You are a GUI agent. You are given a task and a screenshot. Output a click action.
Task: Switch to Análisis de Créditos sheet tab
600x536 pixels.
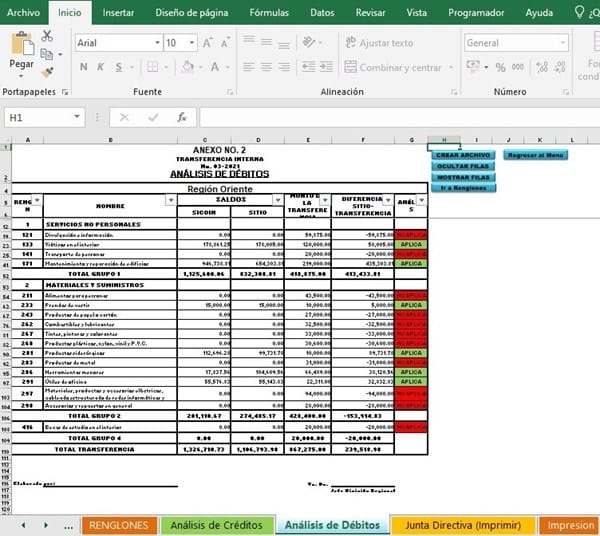point(217,525)
